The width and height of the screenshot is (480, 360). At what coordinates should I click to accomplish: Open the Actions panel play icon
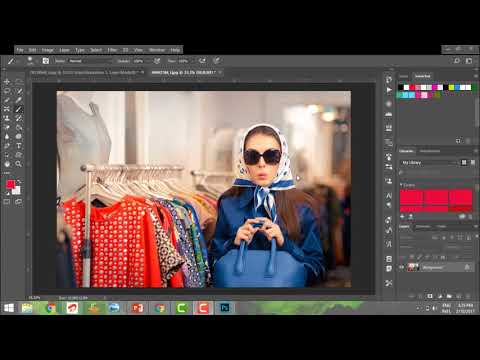389,90
